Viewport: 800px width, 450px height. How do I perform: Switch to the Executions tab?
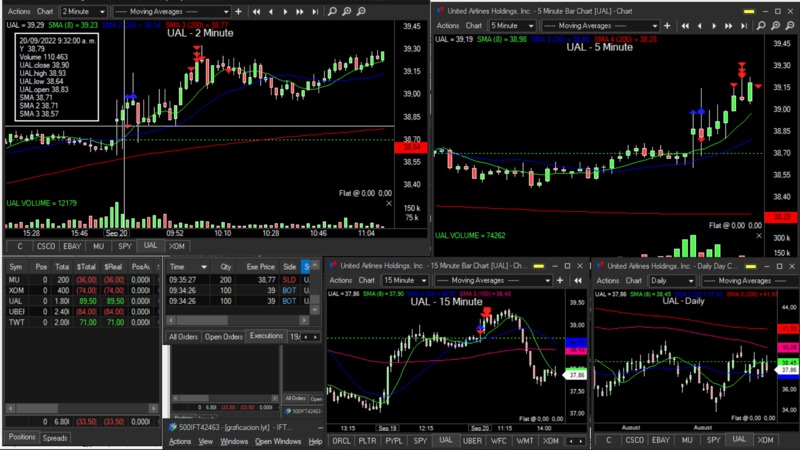(x=266, y=336)
